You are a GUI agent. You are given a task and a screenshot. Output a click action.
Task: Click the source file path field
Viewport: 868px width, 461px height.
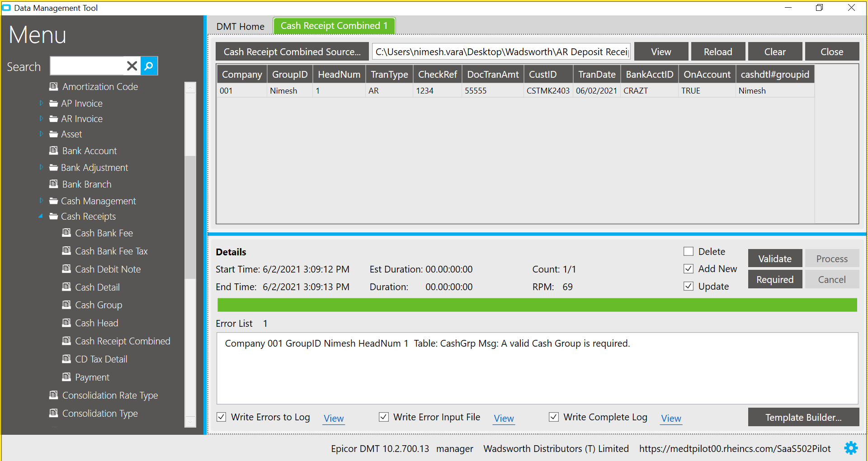[501, 52]
